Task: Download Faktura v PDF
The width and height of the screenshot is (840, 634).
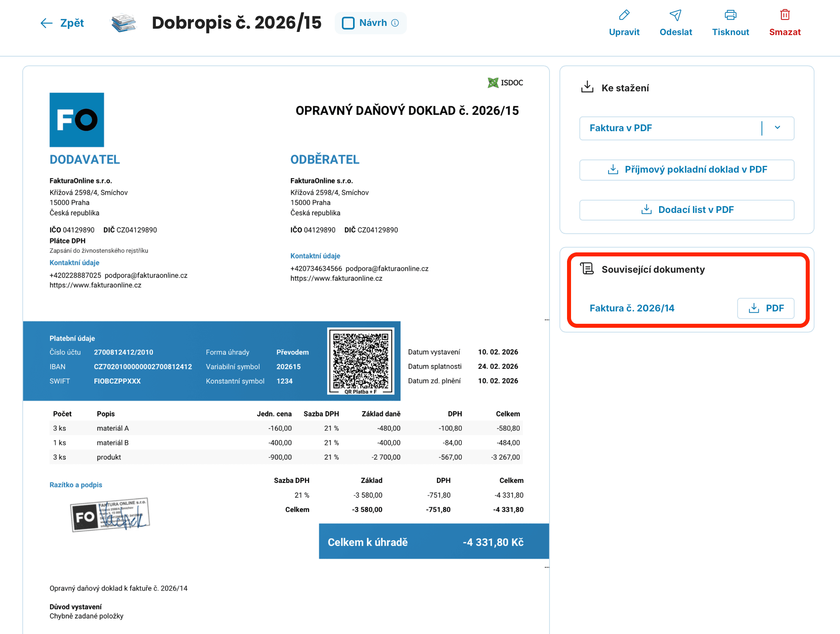Action: click(670, 128)
